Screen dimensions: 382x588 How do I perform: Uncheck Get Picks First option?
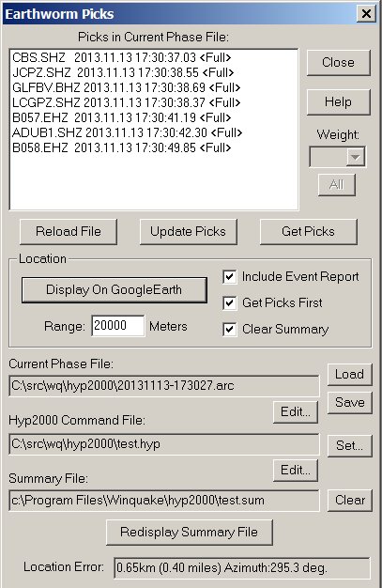pyautogui.click(x=229, y=303)
